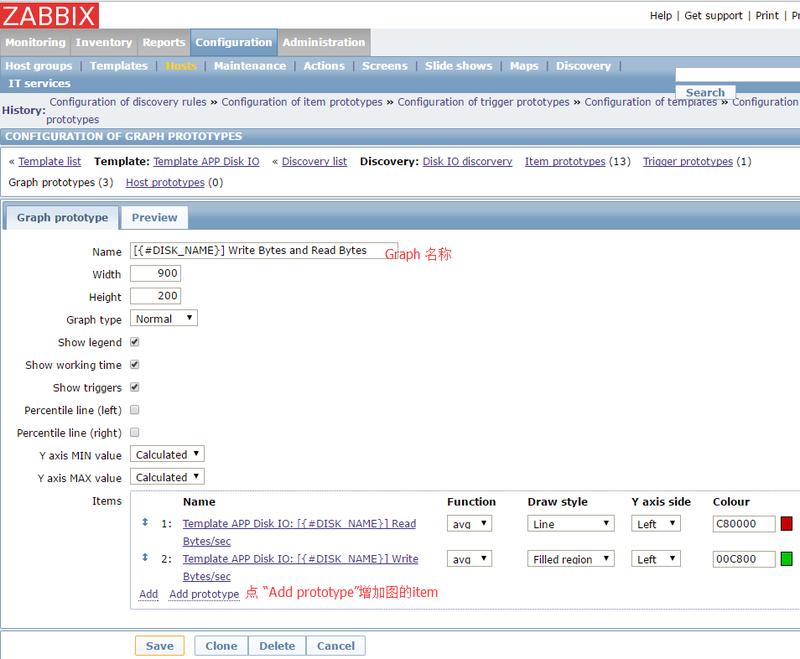Toggle the Show legend checkbox
The width and height of the screenshot is (800, 659).
tap(135, 342)
